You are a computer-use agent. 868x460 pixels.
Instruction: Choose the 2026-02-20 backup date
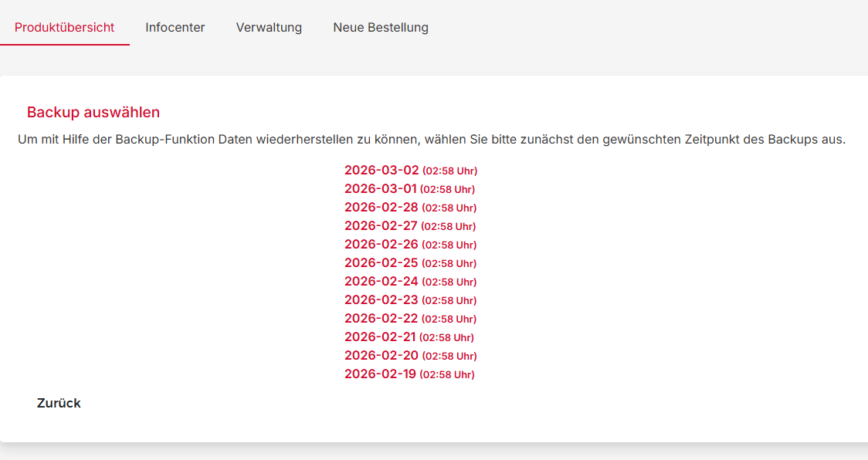tap(381, 356)
